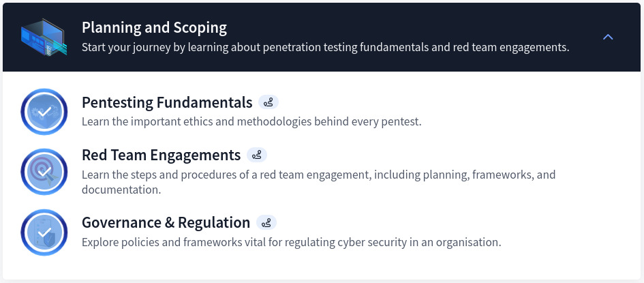Open the Red Team Engagements target badge icon

44,172
